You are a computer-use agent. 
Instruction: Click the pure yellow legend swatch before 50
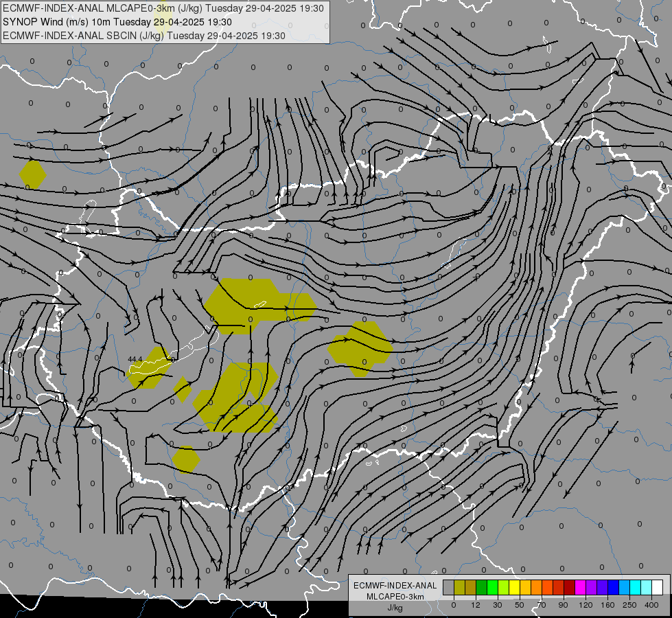(x=514, y=587)
